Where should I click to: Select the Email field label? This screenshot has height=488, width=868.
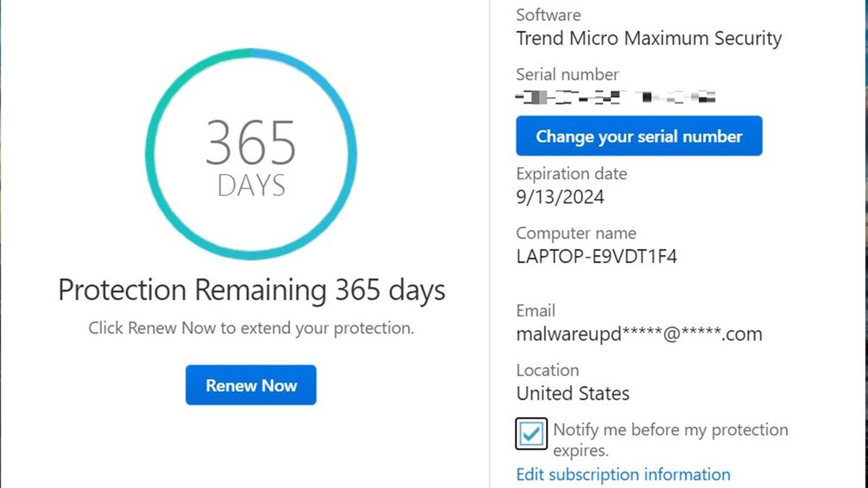click(x=535, y=311)
